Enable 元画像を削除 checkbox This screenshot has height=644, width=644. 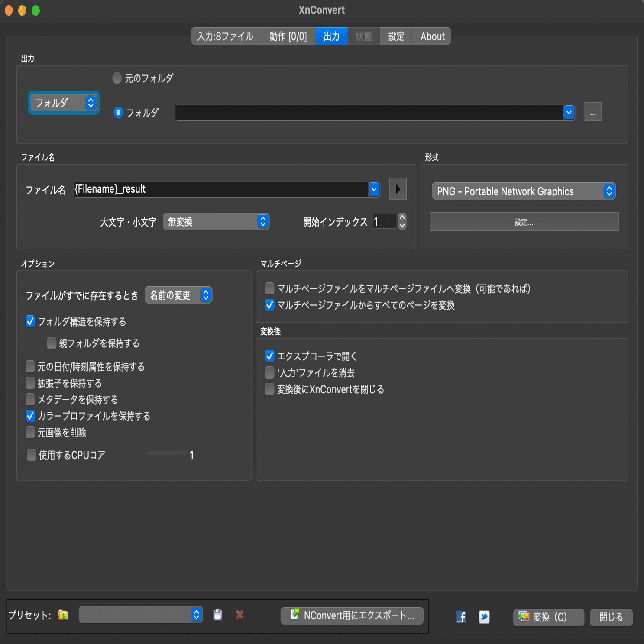30,432
